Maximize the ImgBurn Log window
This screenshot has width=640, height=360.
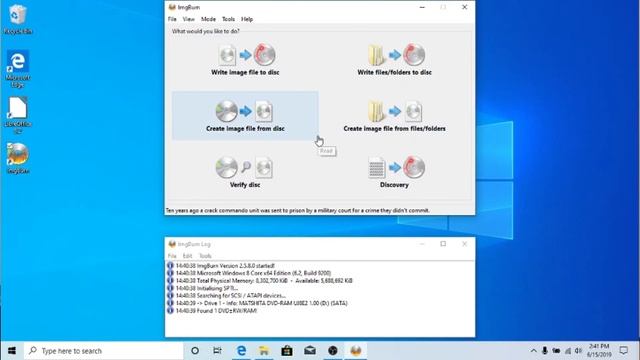click(443, 244)
